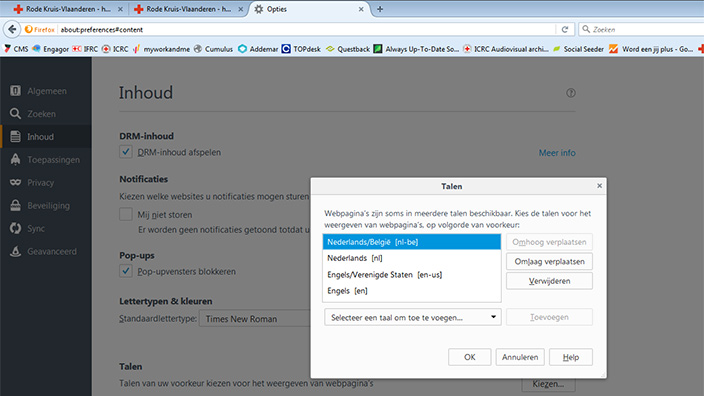Go to Zoeken settings section

coord(46,114)
